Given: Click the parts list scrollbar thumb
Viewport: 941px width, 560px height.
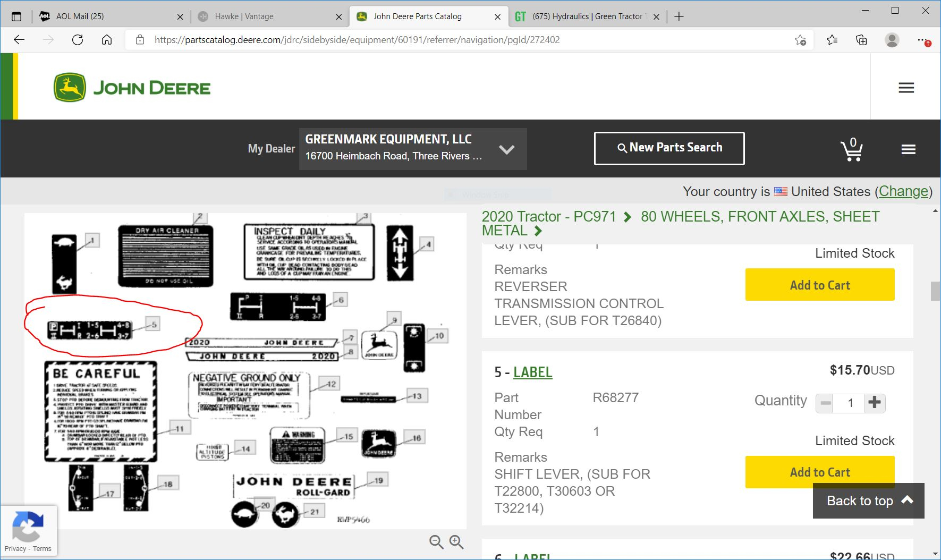Looking at the screenshot, I should pyautogui.click(x=935, y=292).
